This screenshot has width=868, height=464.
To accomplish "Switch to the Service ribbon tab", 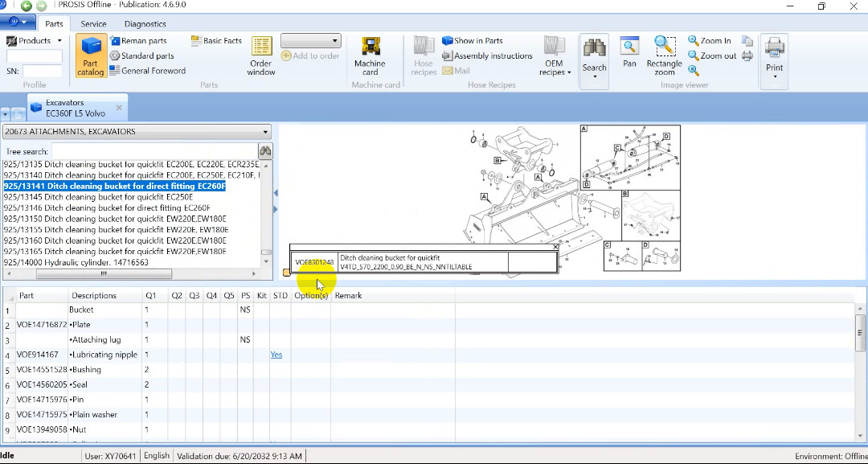I will click(x=93, y=24).
